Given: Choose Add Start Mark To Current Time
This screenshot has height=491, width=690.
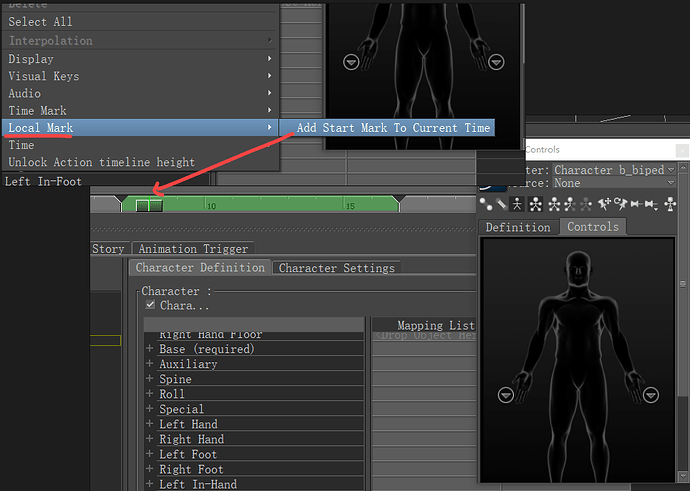Looking at the screenshot, I should 393,128.
